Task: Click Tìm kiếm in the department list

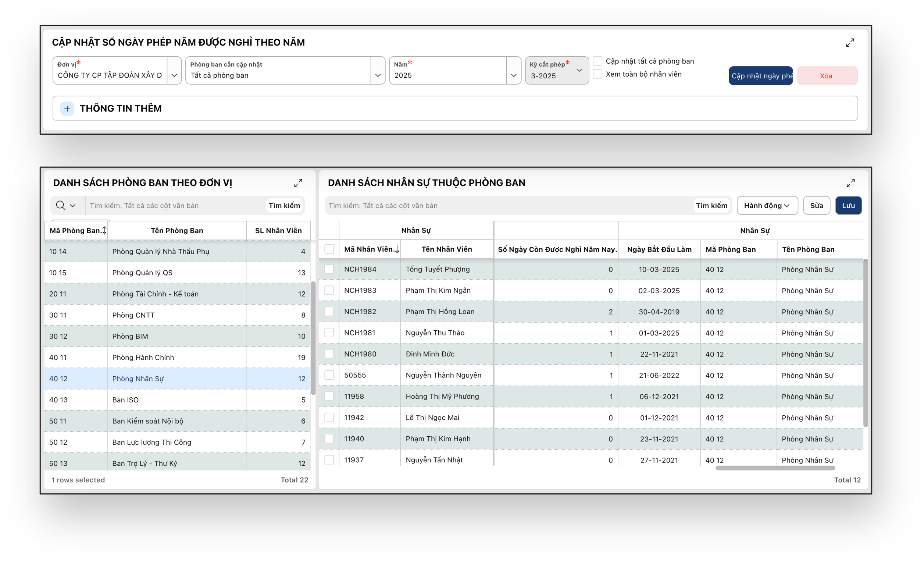Action: (284, 206)
